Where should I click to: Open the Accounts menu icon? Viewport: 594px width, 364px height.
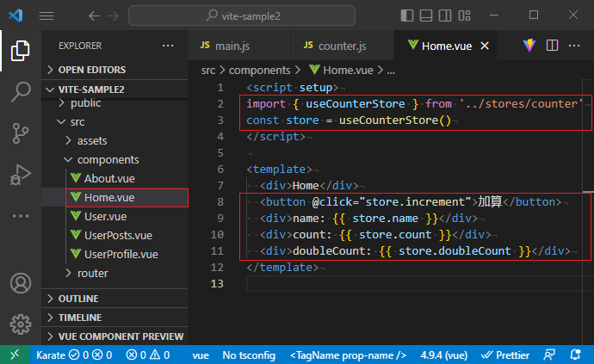pyautogui.click(x=21, y=283)
